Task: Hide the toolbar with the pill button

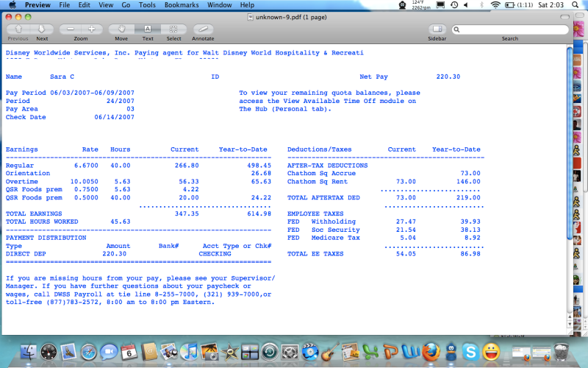Action: (564, 17)
